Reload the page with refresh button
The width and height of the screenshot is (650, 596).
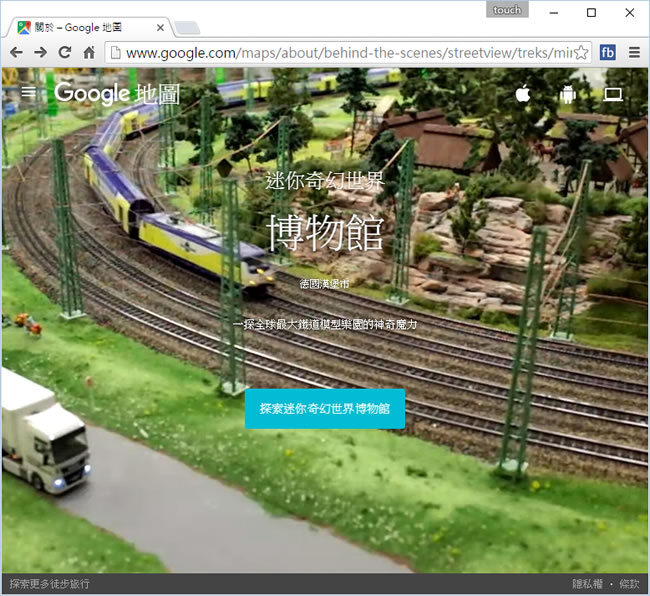[x=65, y=52]
